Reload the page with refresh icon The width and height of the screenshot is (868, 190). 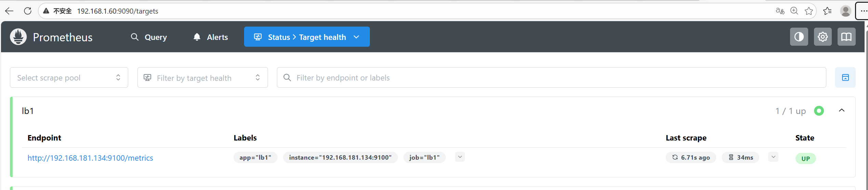point(28,11)
